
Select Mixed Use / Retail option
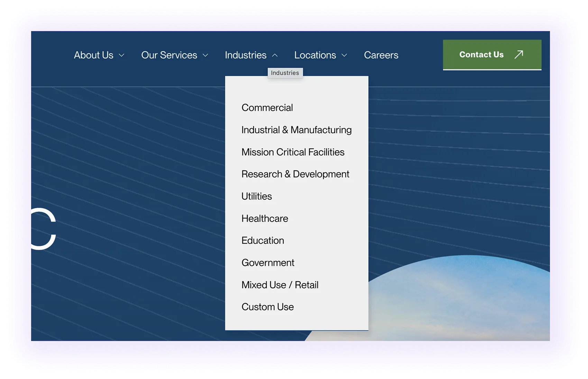tap(280, 285)
